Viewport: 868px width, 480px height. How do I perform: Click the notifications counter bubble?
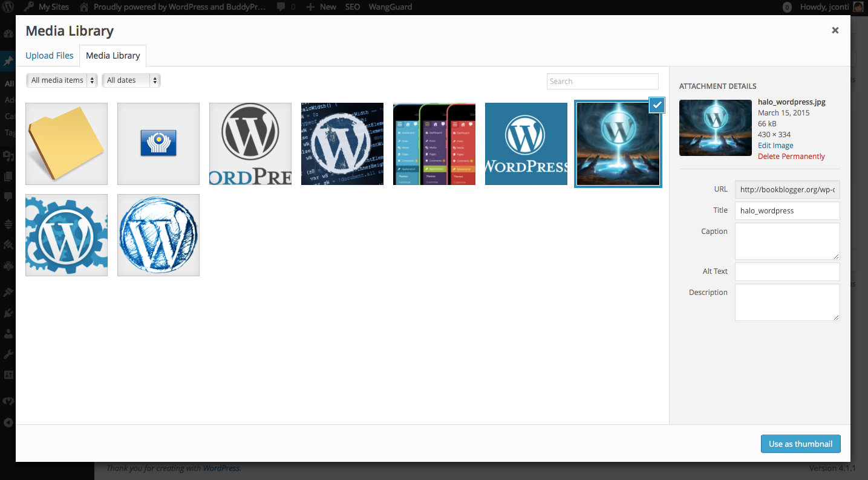coord(787,7)
